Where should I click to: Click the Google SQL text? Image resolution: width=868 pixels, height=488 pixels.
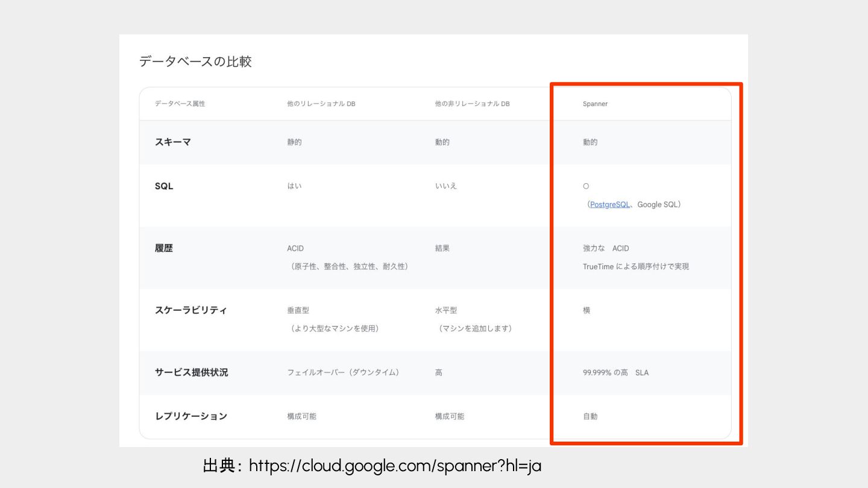coord(656,204)
